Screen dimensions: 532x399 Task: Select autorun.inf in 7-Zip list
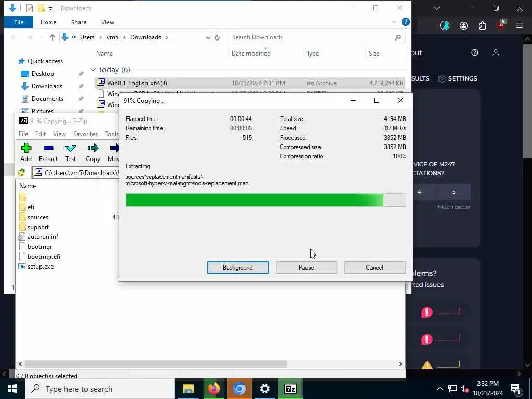pyautogui.click(x=43, y=237)
